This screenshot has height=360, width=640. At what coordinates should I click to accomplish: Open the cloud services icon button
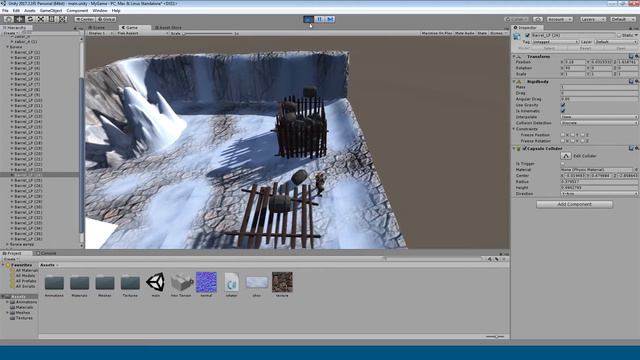pos(538,19)
